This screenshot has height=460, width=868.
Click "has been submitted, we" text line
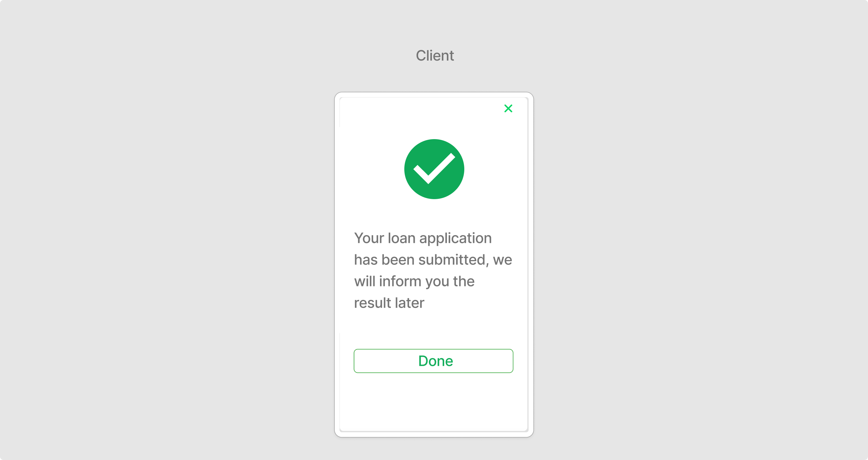click(x=433, y=260)
